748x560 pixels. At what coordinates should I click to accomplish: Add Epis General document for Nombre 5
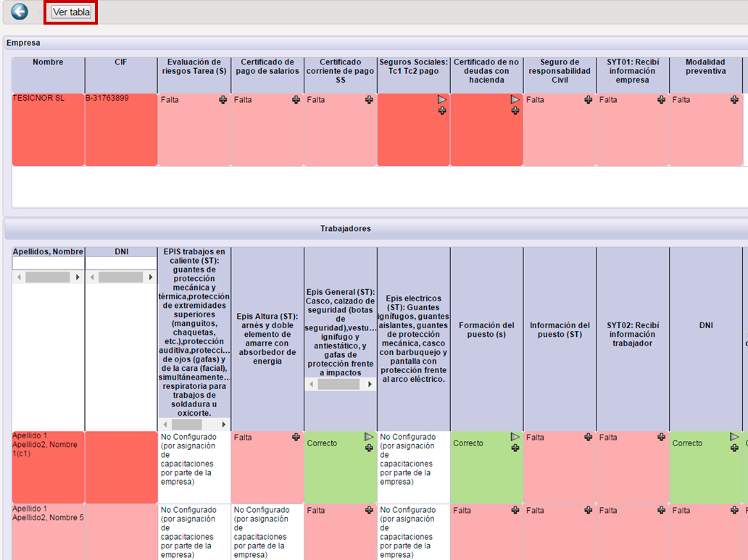(x=369, y=510)
